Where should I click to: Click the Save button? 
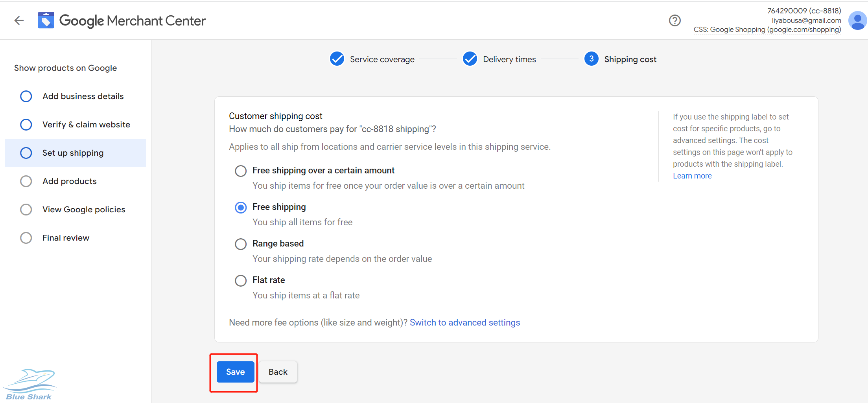[235, 372]
